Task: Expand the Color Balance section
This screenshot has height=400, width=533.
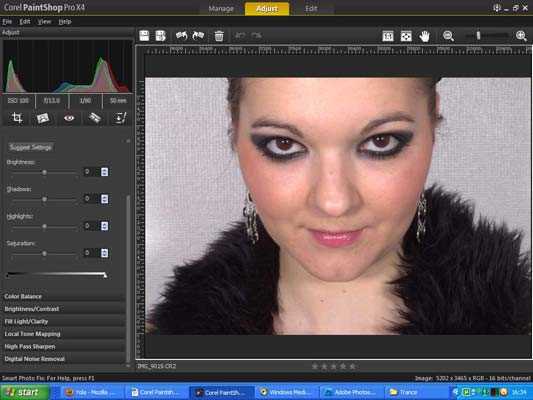Action: [x=64, y=296]
